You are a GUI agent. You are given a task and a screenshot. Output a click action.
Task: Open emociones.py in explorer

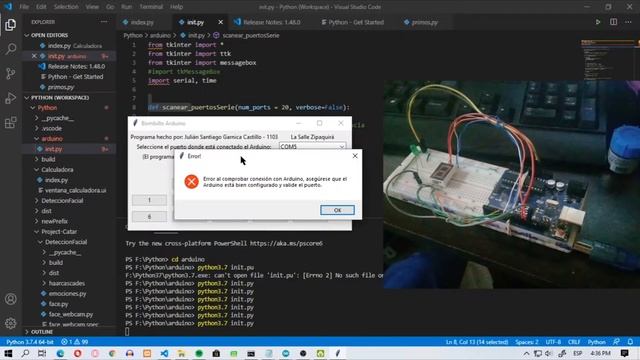pyautogui.click(x=67, y=293)
